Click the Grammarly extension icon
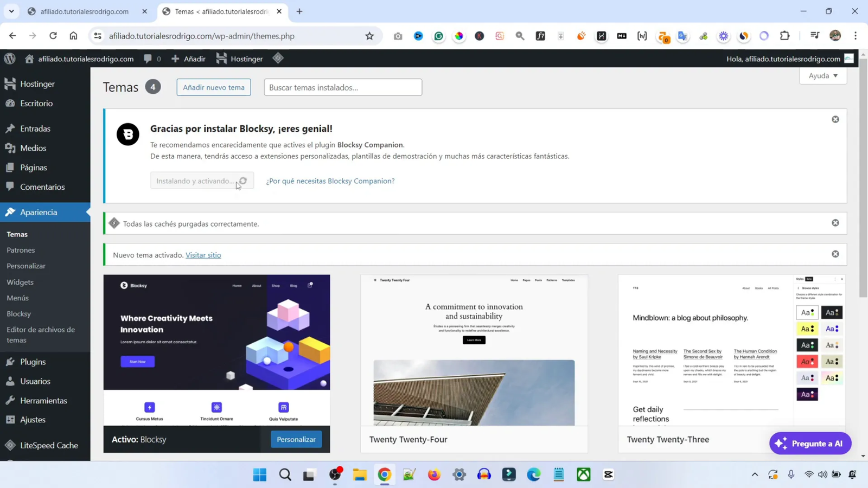 click(438, 36)
